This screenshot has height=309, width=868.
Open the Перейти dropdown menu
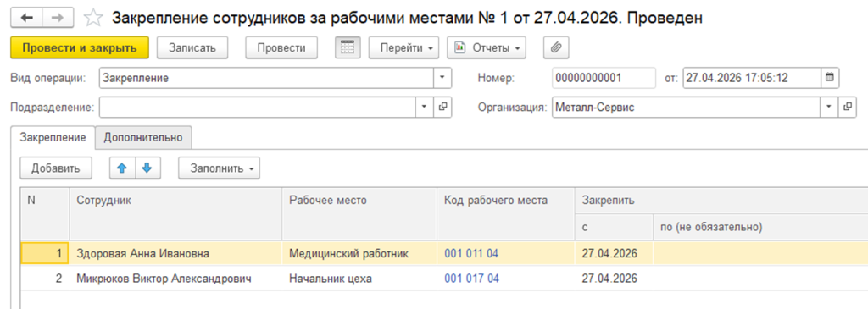(x=403, y=48)
